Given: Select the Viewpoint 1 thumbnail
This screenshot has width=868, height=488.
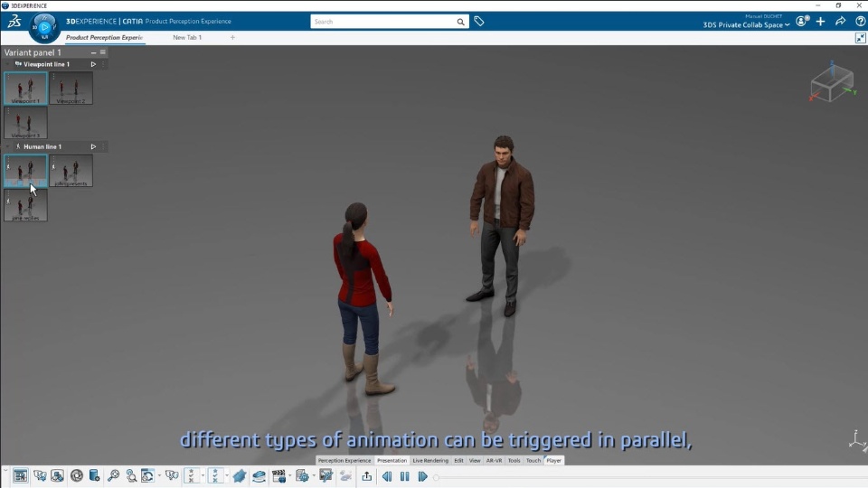Looking at the screenshot, I should click(25, 89).
